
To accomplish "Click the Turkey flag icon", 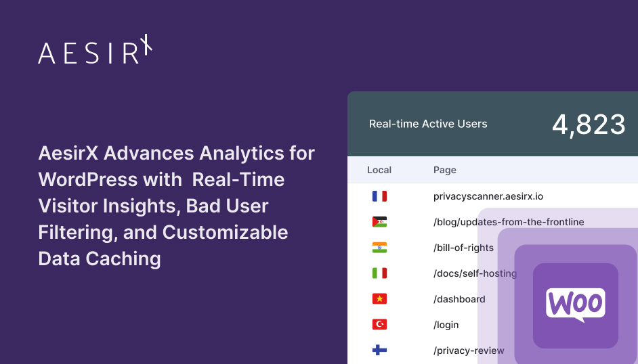I will pyautogui.click(x=379, y=325).
